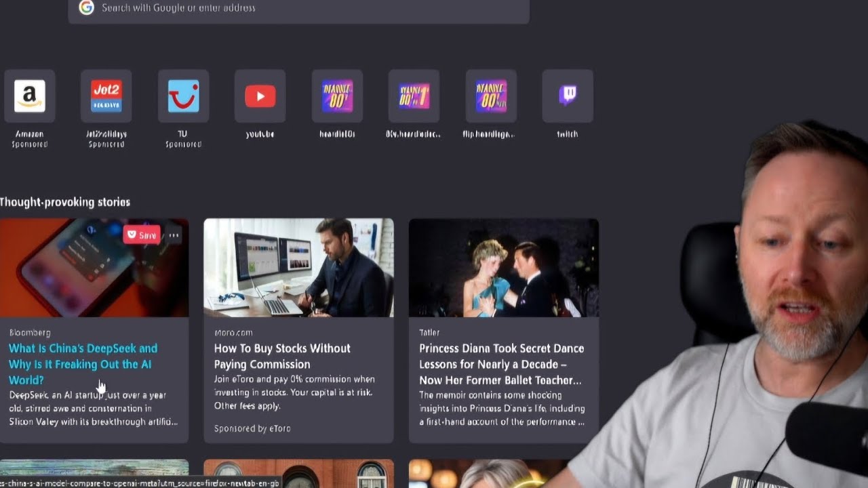Image resolution: width=868 pixels, height=488 pixels.
Task: Open the flip.heardle shortcut tile
Action: [491, 96]
